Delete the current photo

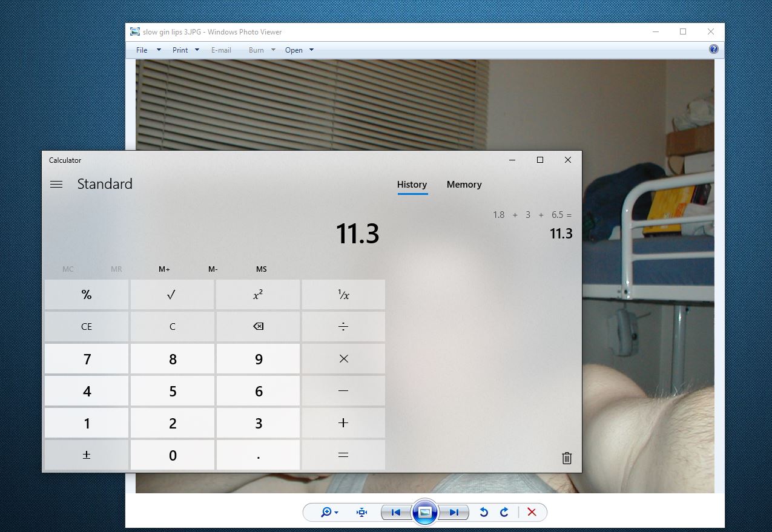tap(532, 512)
